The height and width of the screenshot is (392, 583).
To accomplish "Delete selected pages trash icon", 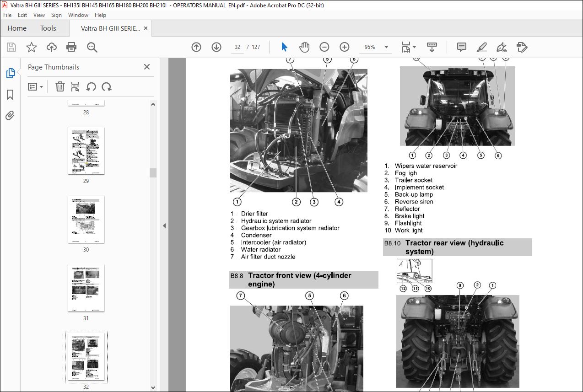I will (60, 86).
